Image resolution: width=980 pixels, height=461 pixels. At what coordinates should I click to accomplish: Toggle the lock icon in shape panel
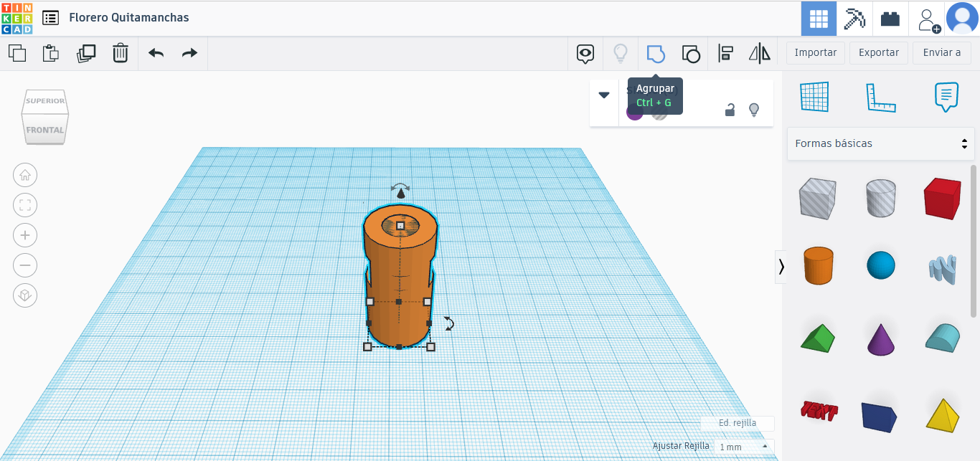pos(730,110)
